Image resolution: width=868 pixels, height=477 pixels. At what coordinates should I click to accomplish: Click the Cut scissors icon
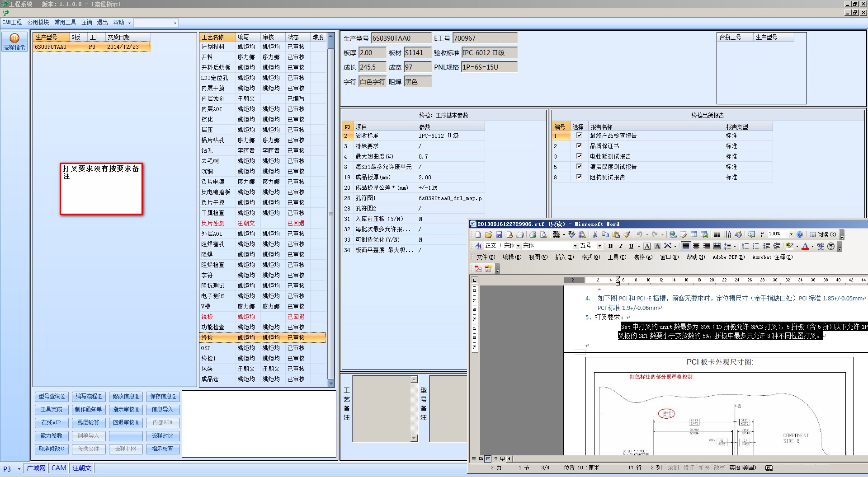click(595, 234)
